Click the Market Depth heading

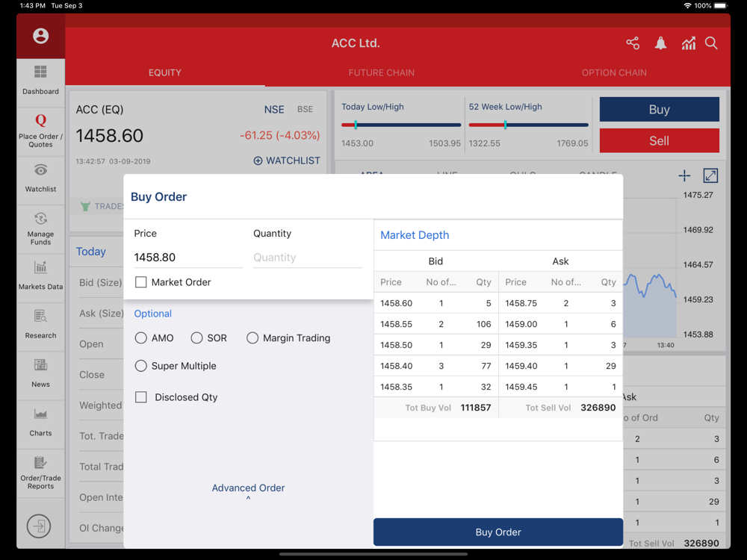pos(415,235)
